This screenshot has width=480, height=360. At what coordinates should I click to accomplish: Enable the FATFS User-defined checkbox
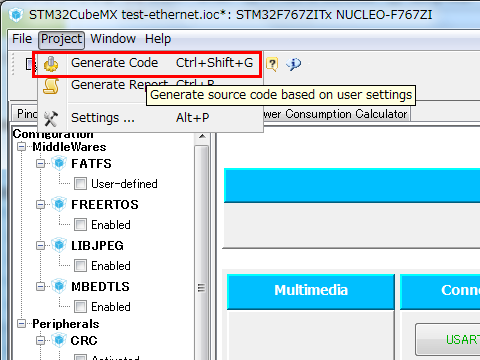pyautogui.click(x=80, y=184)
